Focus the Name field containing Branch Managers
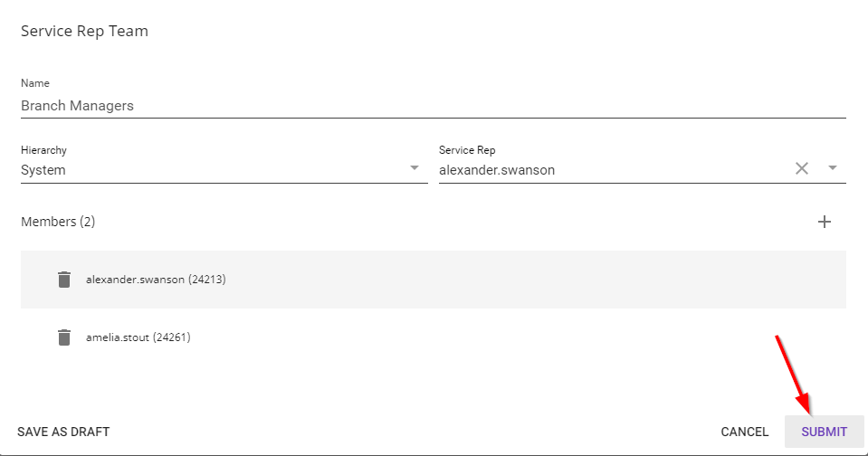This screenshot has height=456, width=868. tap(433, 106)
